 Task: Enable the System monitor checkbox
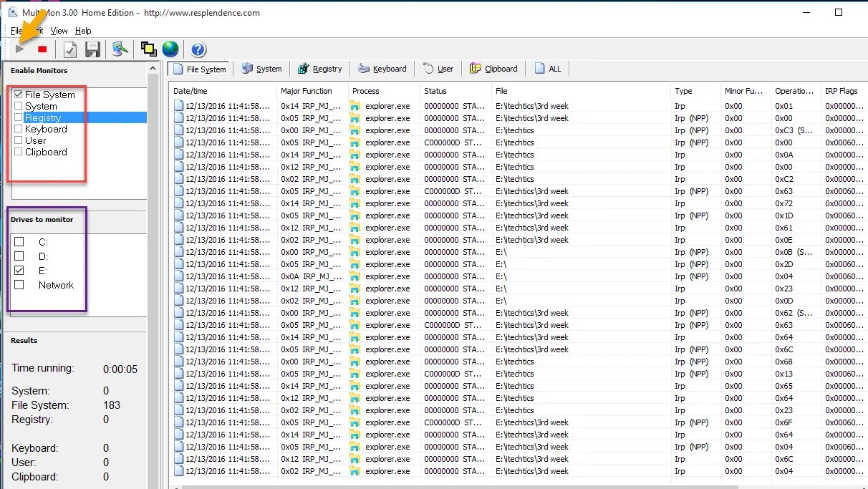tap(18, 106)
